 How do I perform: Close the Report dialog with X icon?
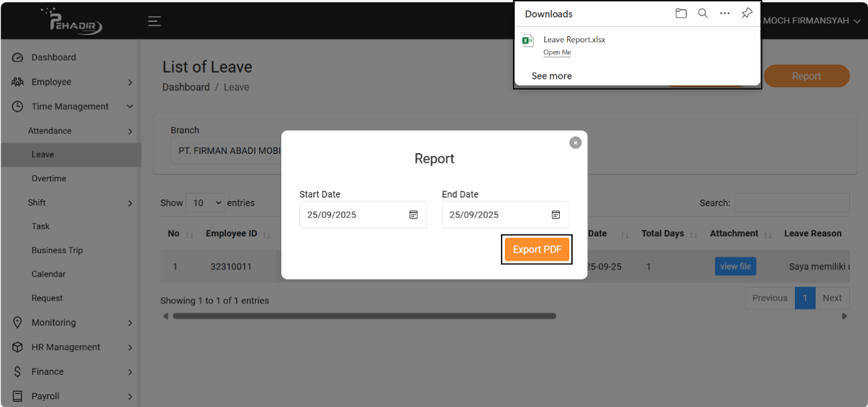[x=575, y=143]
